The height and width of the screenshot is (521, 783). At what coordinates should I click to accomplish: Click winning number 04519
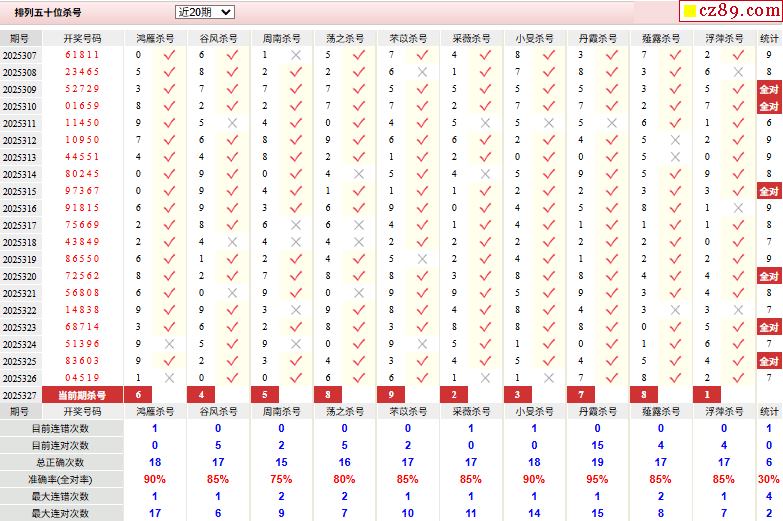[82, 378]
